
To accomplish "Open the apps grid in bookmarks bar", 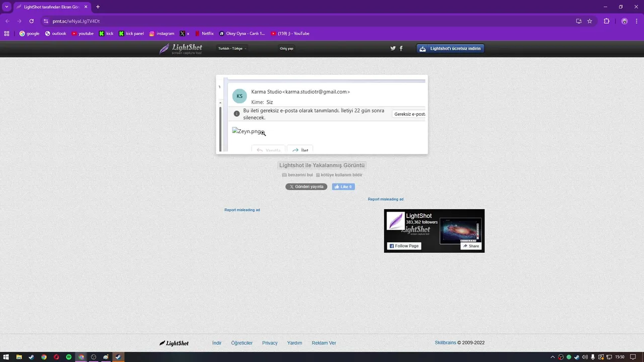I will (7, 34).
